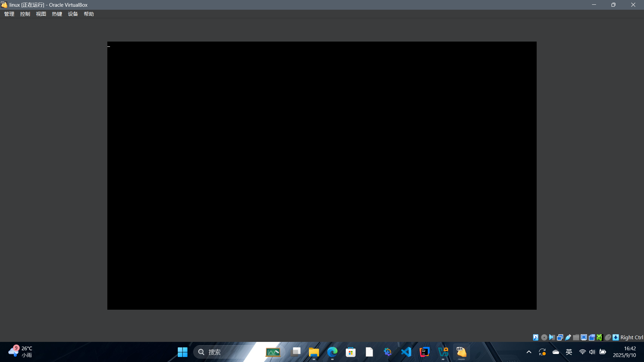Click the Right Ctrl host key label

[x=632, y=338]
